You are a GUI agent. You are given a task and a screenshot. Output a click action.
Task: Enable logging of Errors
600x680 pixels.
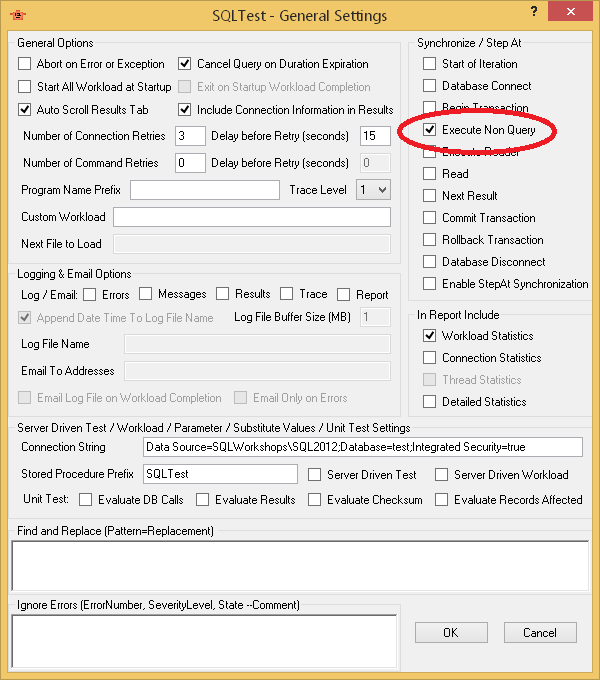point(90,295)
